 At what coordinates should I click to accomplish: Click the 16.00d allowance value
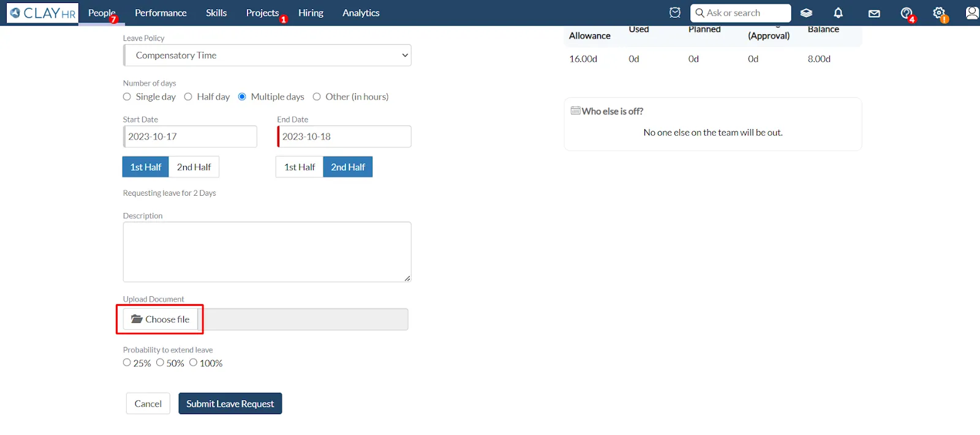click(x=583, y=59)
